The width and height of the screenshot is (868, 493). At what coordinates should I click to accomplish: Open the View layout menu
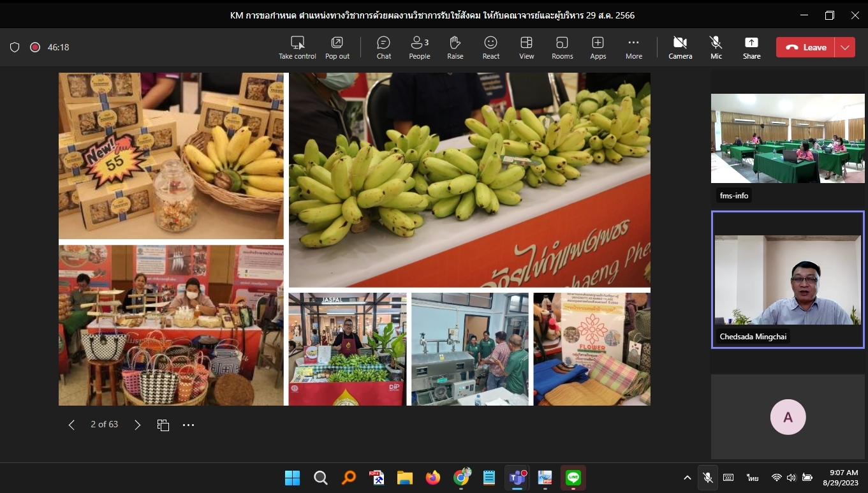point(526,47)
